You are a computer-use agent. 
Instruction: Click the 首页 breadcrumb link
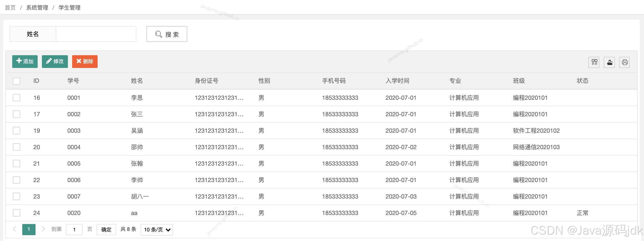coord(10,7)
